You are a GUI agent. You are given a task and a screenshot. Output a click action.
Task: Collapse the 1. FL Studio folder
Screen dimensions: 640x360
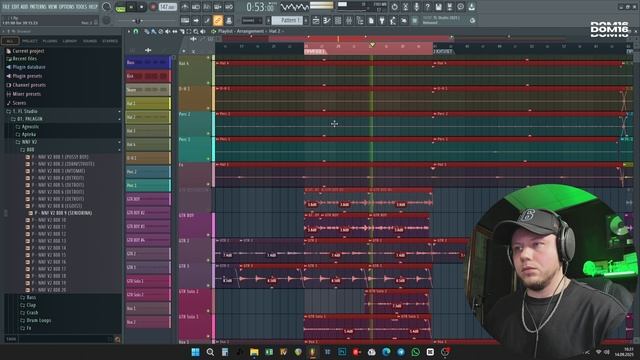tap(25, 111)
